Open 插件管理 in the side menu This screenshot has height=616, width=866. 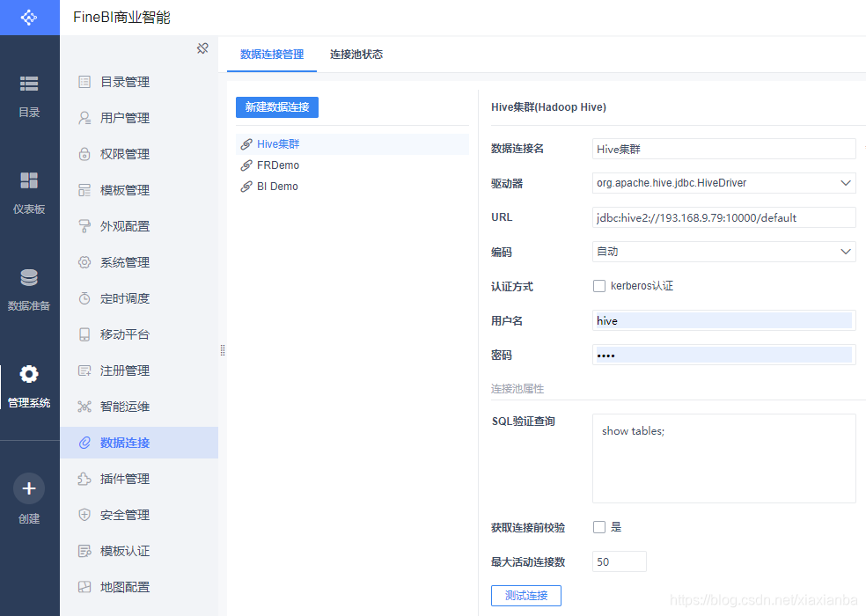coord(139,479)
